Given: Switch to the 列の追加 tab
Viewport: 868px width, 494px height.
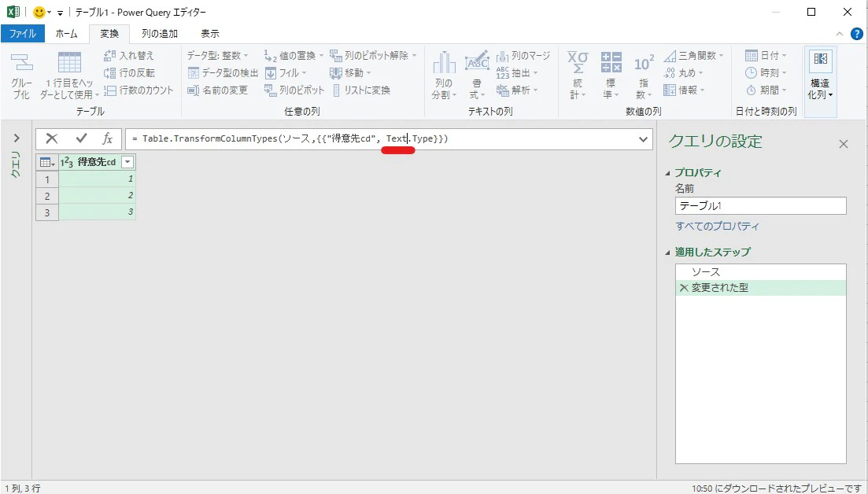Looking at the screenshot, I should [160, 34].
